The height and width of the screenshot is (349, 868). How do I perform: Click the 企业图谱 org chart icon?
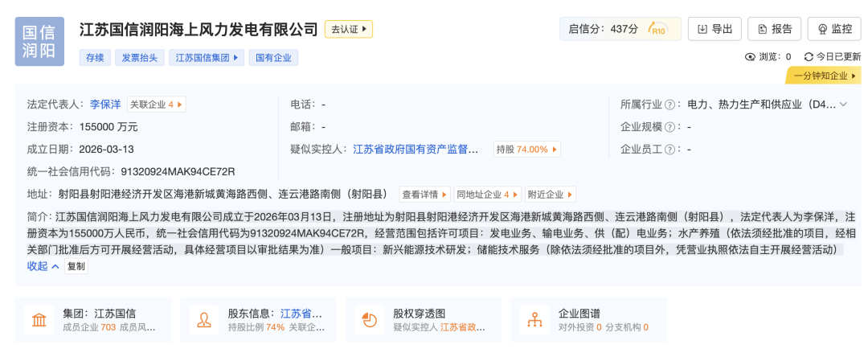point(534,319)
